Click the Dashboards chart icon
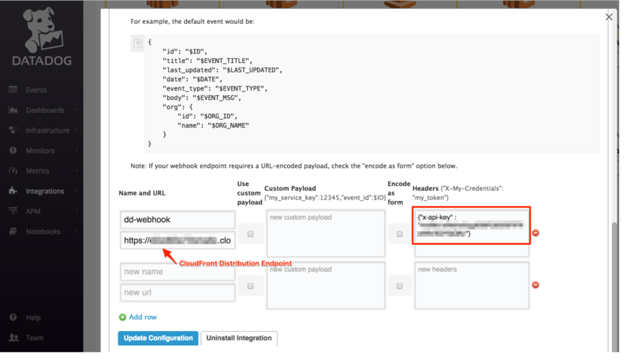631x364 pixels. (13, 110)
